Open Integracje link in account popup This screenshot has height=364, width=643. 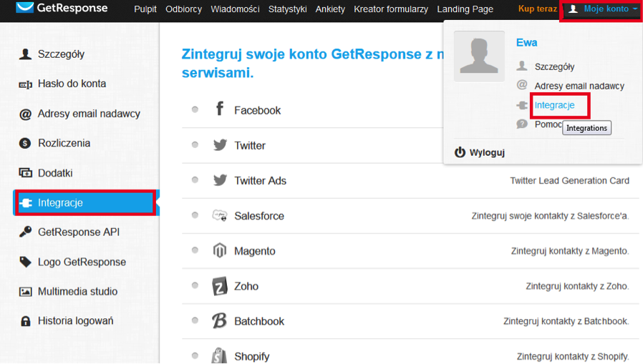point(554,105)
